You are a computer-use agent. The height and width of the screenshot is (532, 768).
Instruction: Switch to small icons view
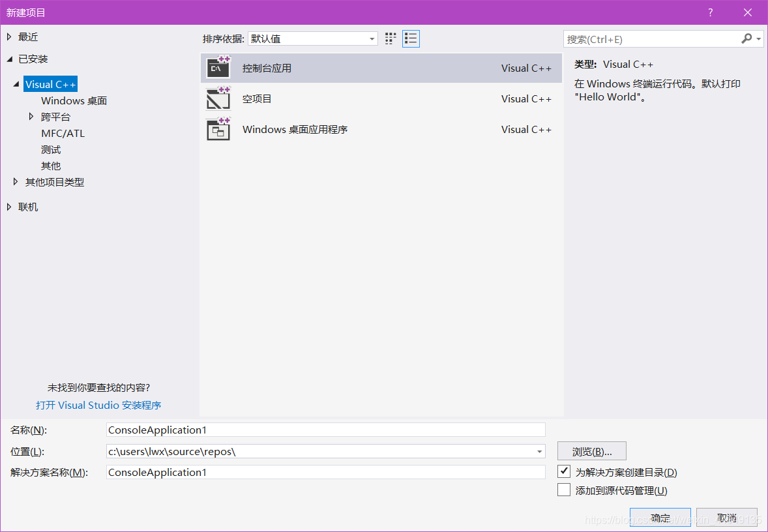point(391,38)
